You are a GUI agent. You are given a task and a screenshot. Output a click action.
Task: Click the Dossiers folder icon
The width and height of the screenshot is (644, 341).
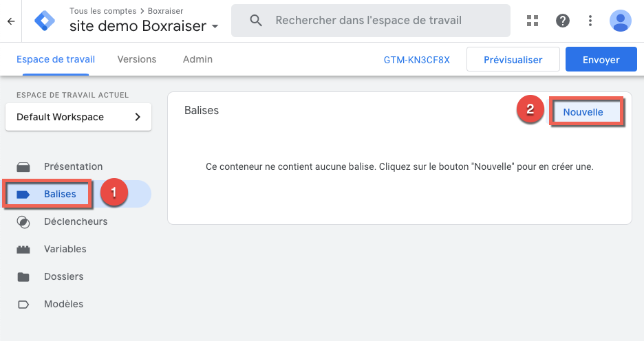click(x=23, y=276)
